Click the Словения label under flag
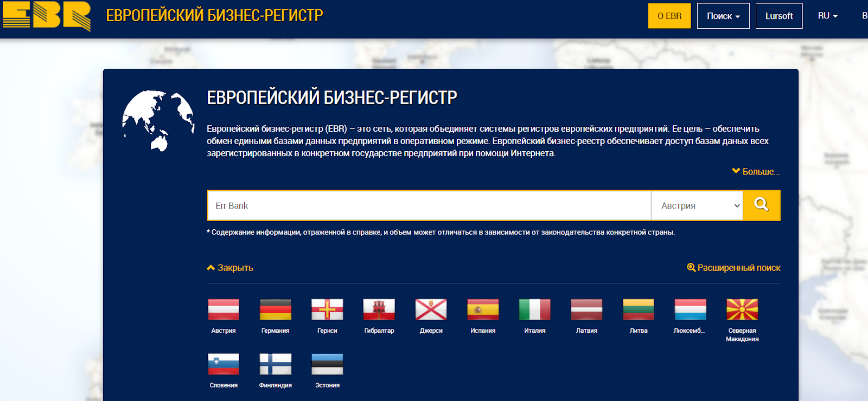 pos(224,385)
